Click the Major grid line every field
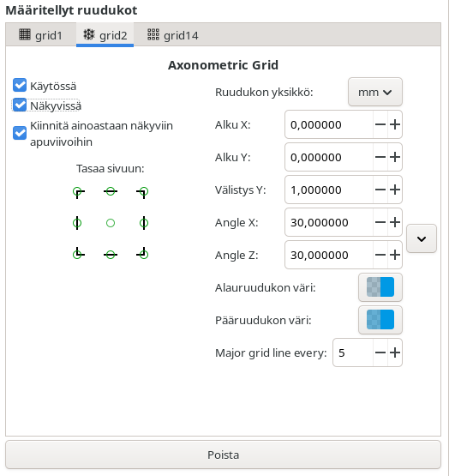The height and width of the screenshot is (476, 449). (353, 352)
